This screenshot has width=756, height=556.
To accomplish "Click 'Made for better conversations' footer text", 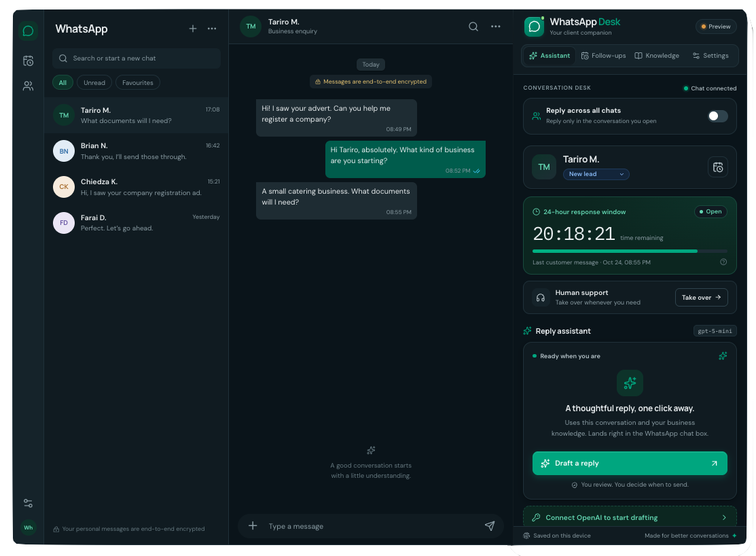I will point(686,535).
